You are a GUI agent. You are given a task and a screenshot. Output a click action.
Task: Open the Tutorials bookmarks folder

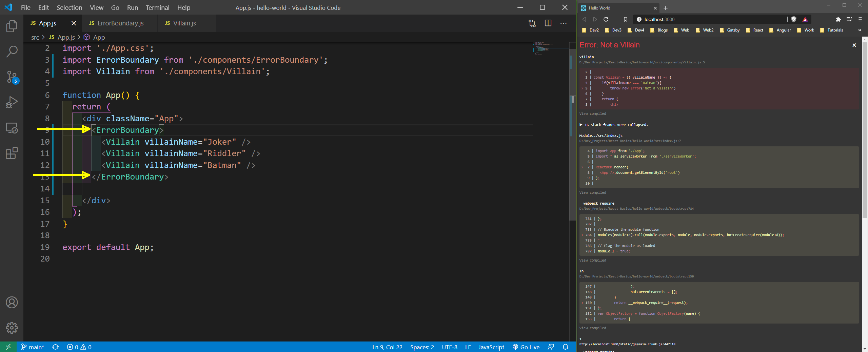point(831,30)
